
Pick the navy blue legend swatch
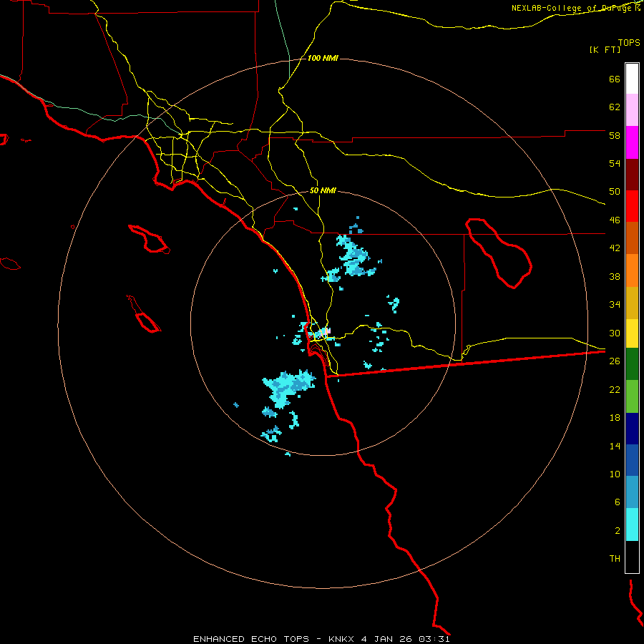(x=632, y=429)
